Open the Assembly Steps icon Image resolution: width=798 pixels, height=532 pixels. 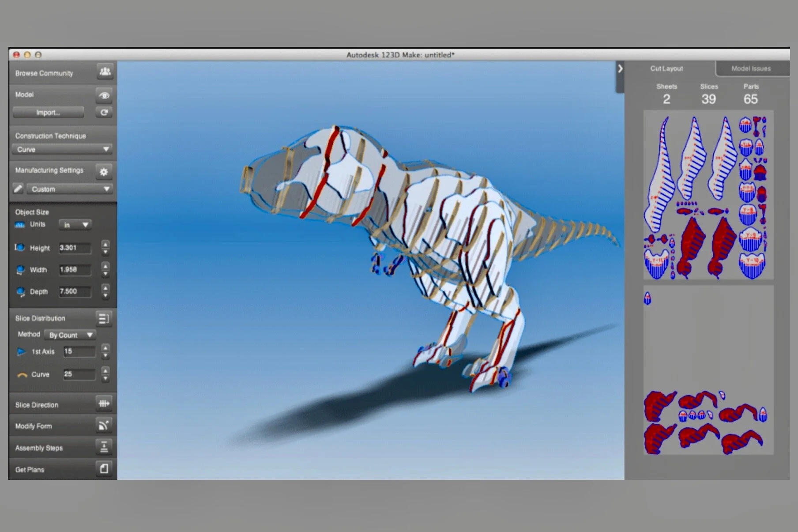104,447
